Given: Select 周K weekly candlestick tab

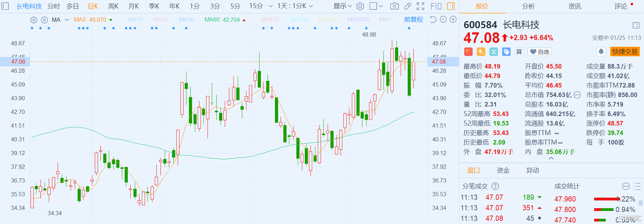Looking at the screenshot, I should click(113, 6).
